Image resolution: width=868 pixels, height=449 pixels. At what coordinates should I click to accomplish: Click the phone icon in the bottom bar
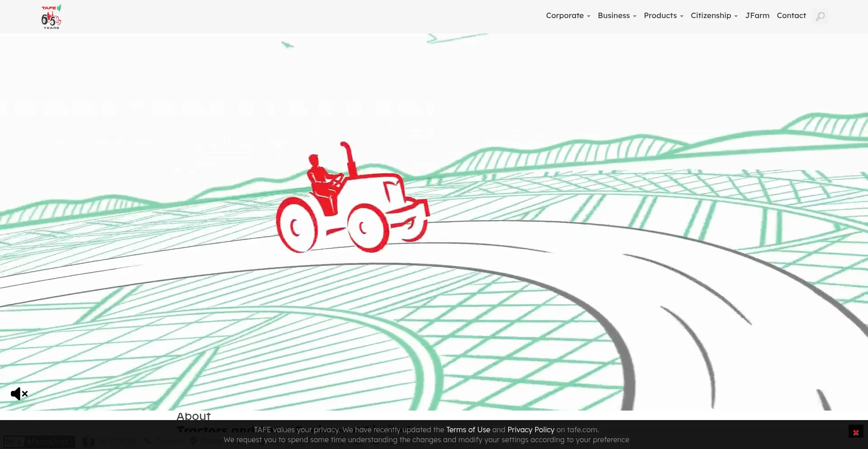coord(148,441)
